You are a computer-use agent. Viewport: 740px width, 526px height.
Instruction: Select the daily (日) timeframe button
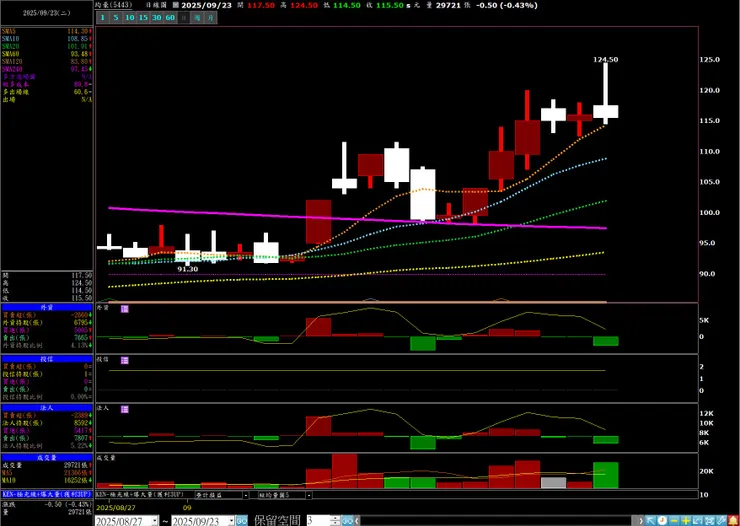coord(184,18)
